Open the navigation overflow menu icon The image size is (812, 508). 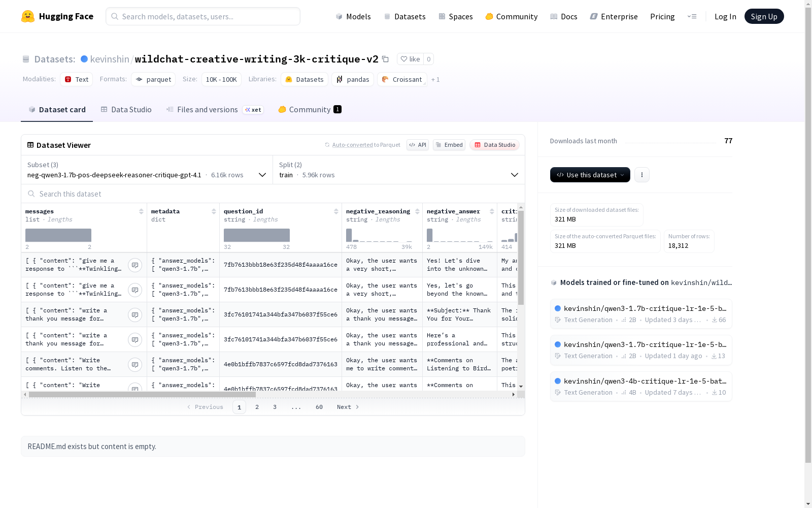(692, 16)
